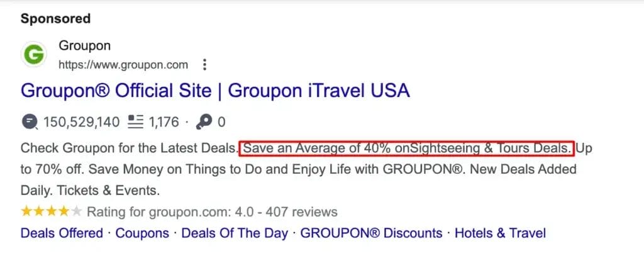Open the Groupon Official Site headline link
This screenshot has height=275, width=644.
tap(215, 91)
